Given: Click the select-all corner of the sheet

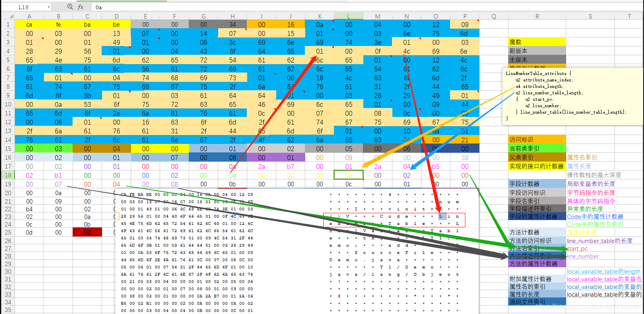Looking at the screenshot, I should coord(8,17).
